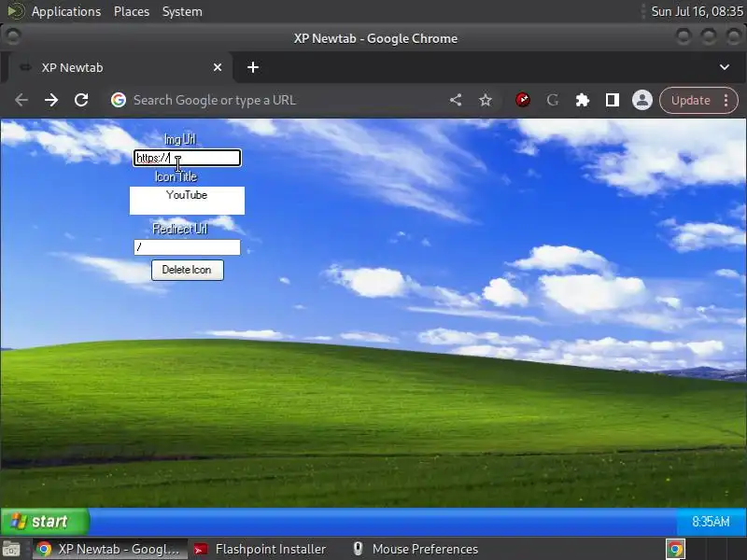The height and width of the screenshot is (560, 747).
Task: Reload the XP Newtab page
Action: pos(81,100)
